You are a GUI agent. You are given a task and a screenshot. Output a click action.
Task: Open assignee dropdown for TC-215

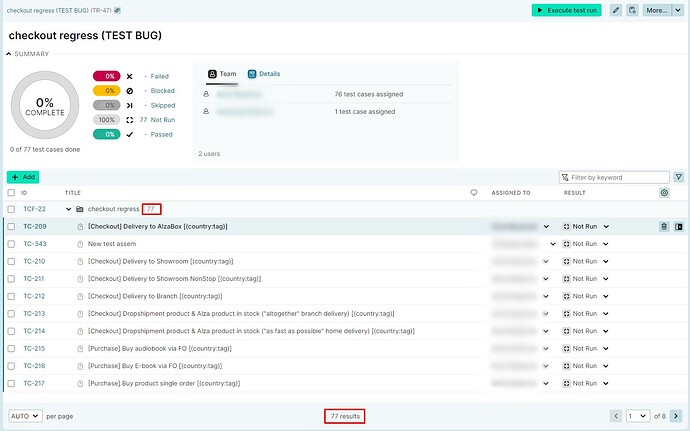coord(546,349)
